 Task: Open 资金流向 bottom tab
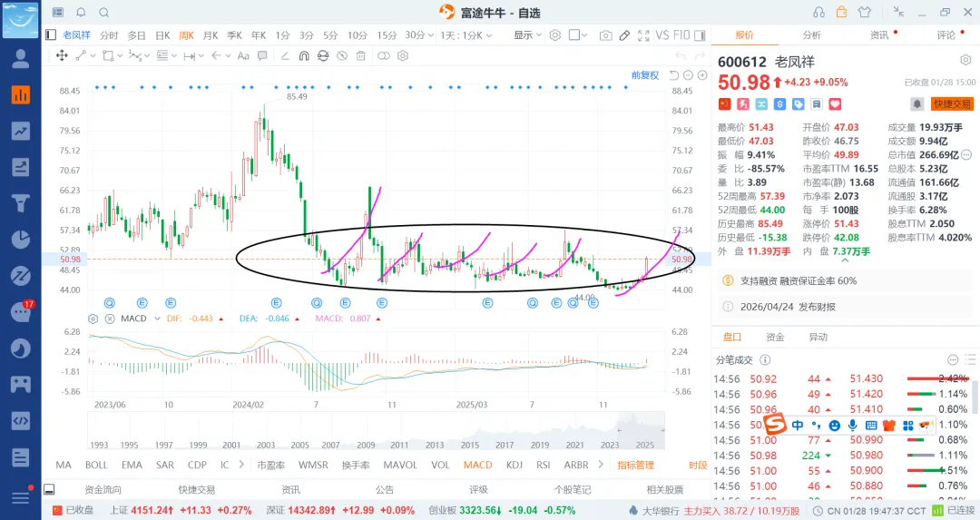tap(103, 489)
